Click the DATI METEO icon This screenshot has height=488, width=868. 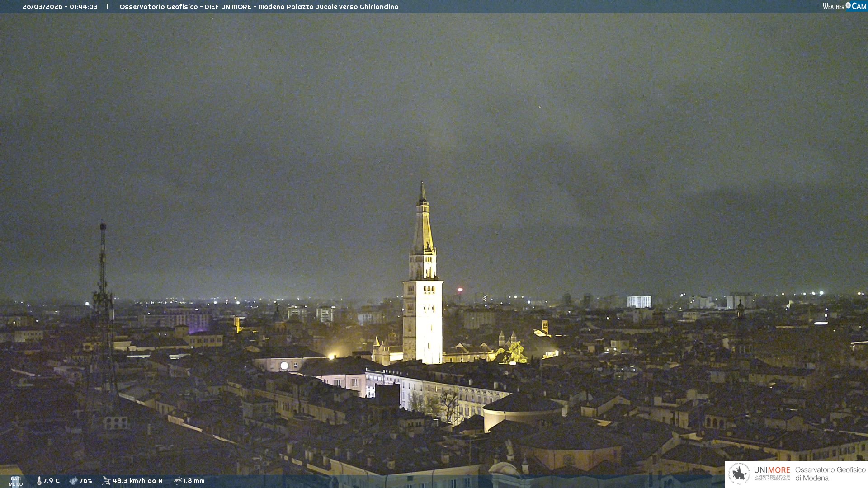(15, 481)
